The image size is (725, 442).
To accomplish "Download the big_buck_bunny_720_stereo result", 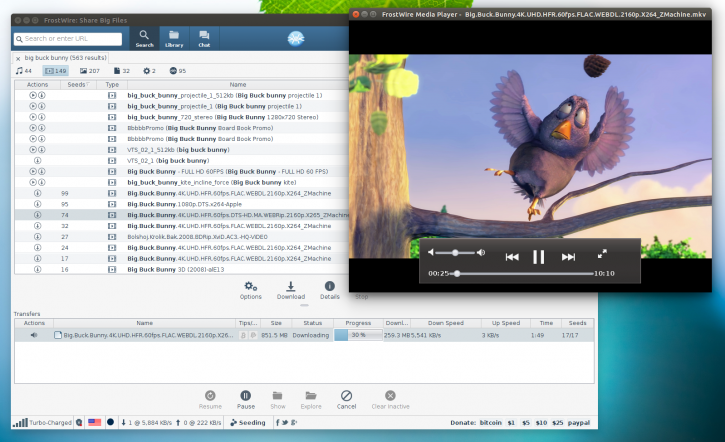I will tap(42, 117).
